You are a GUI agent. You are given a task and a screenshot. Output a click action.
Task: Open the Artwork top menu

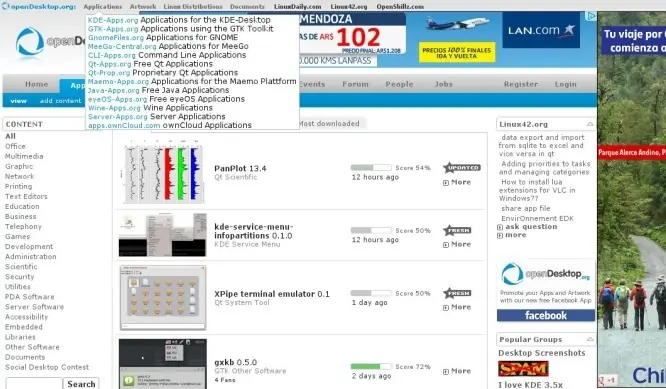pyautogui.click(x=143, y=6)
